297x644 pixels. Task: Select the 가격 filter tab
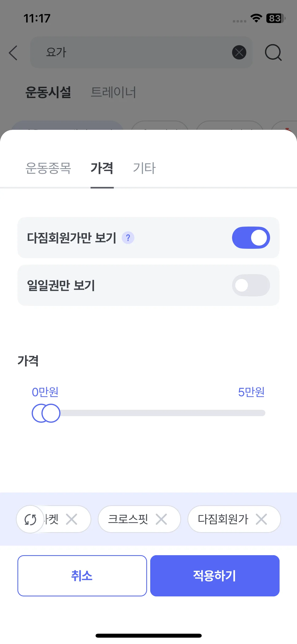pyautogui.click(x=102, y=168)
